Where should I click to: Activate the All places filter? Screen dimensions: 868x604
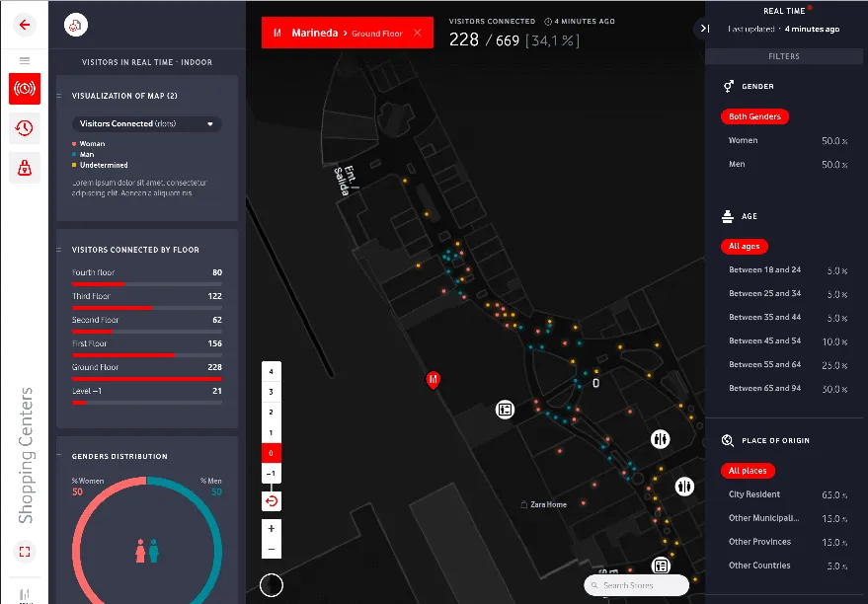tap(748, 471)
